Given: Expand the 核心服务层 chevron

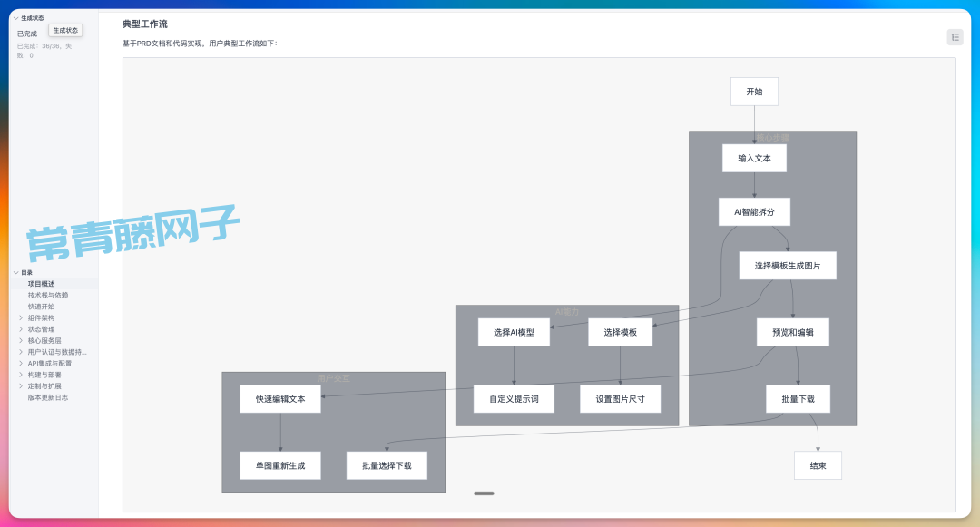Looking at the screenshot, I should point(21,341).
